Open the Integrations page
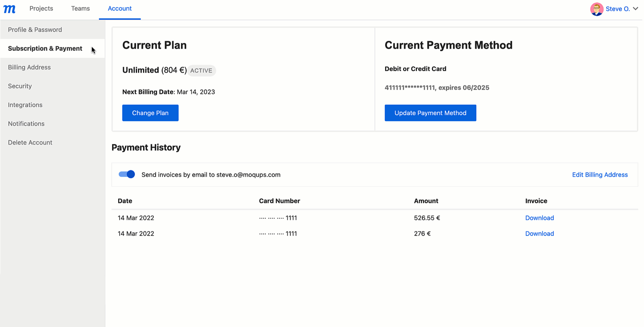Screen dimensions: 644x327 [25, 105]
